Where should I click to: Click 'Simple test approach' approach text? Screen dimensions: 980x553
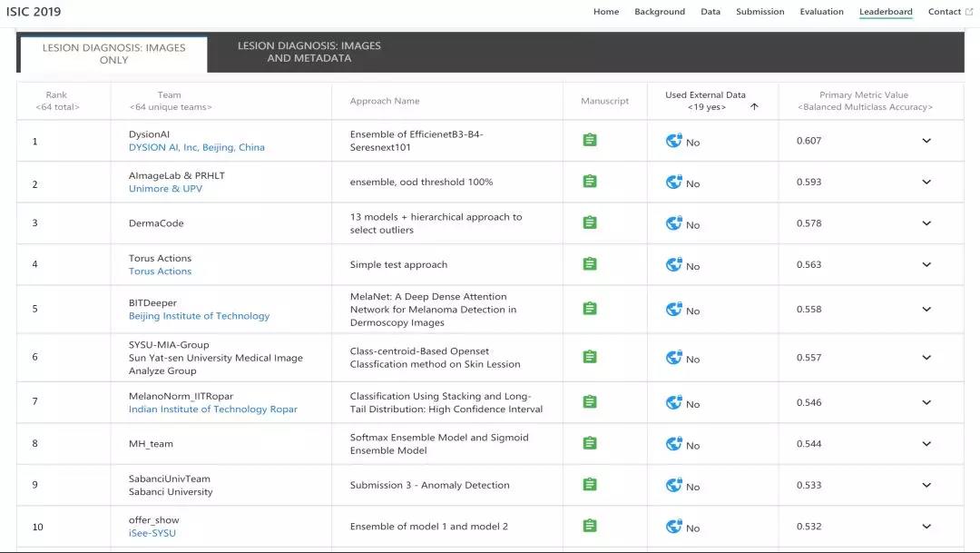click(398, 264)
